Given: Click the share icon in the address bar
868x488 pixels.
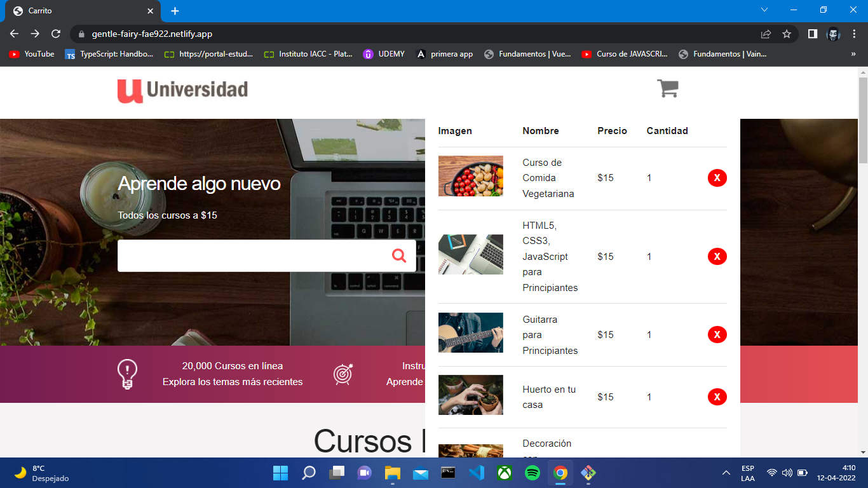Looking at the screenshot, I should pos(766,34).
